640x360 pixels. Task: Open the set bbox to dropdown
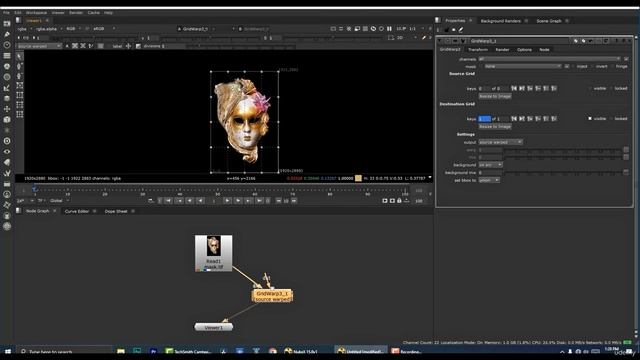[x=489, y=180]
